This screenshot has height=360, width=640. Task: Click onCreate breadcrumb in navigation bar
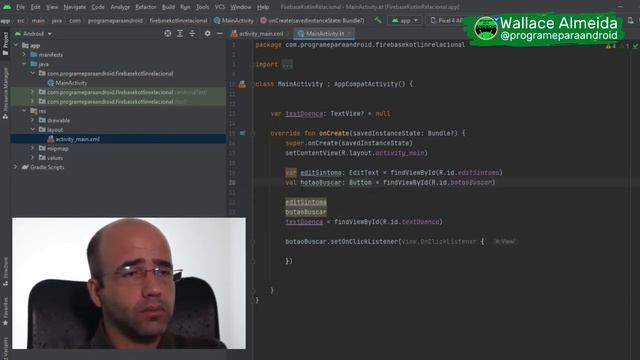(312, 20)
